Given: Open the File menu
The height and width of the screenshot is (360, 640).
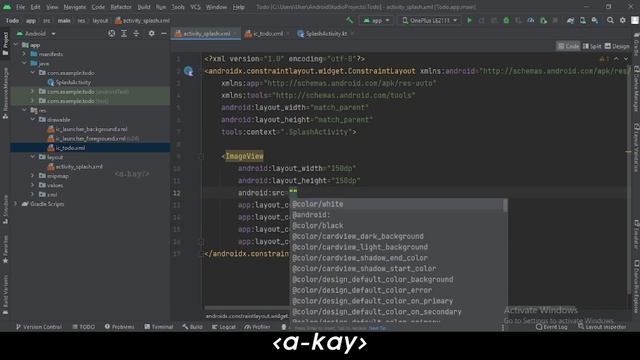Looking at the screenshot, I should pos(20,7).
